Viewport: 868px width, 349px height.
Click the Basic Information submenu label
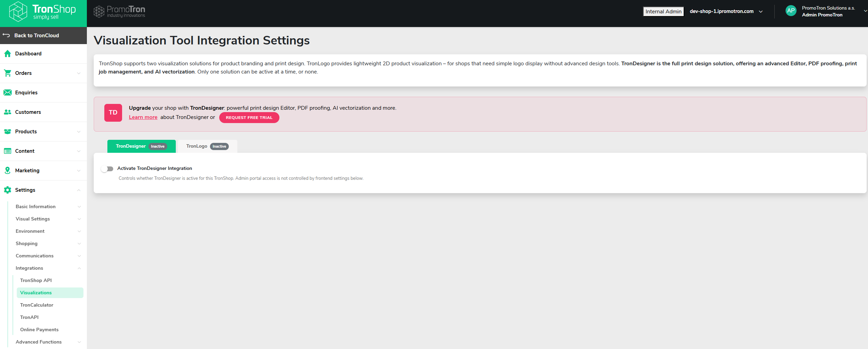coord(36,206)
